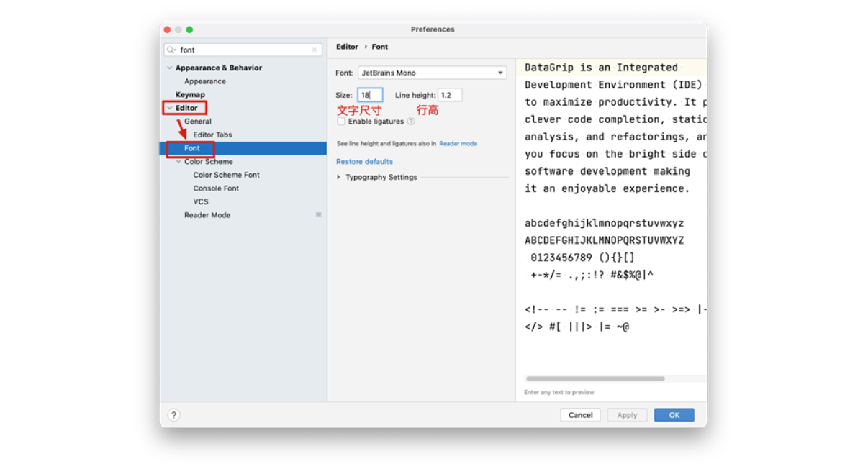Click the Color Scheme tree item
868x469 pixels.
pyautogui.click(x=209, y=162)
